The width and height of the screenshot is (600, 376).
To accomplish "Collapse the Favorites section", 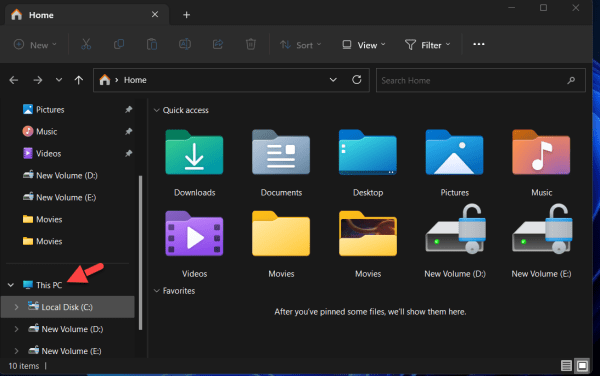I will coord(157,291).
